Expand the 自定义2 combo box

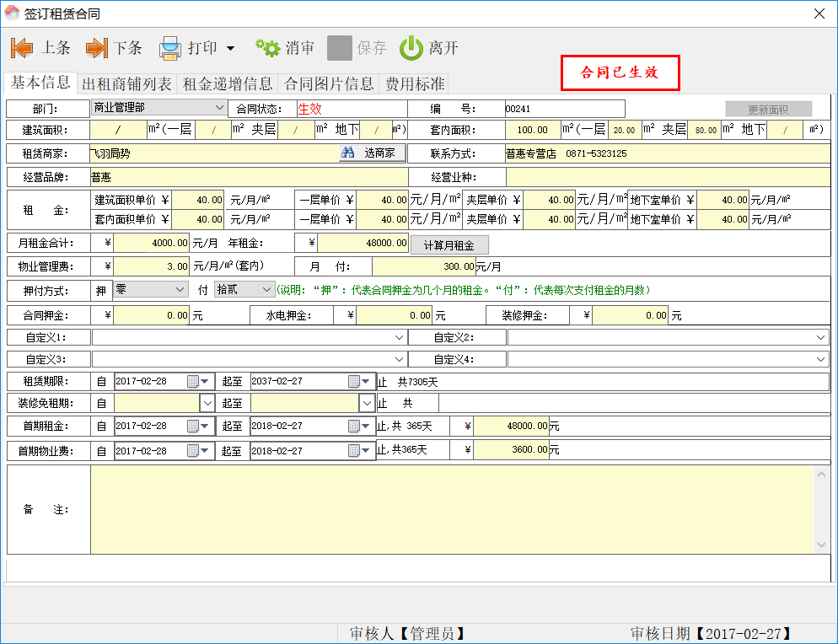821,337
